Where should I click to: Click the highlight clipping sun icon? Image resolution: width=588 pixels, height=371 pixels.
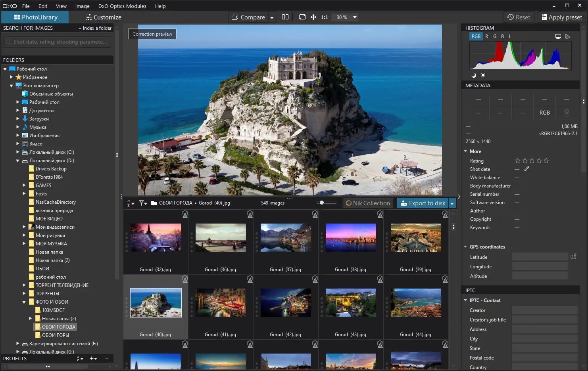coord(483,75)
